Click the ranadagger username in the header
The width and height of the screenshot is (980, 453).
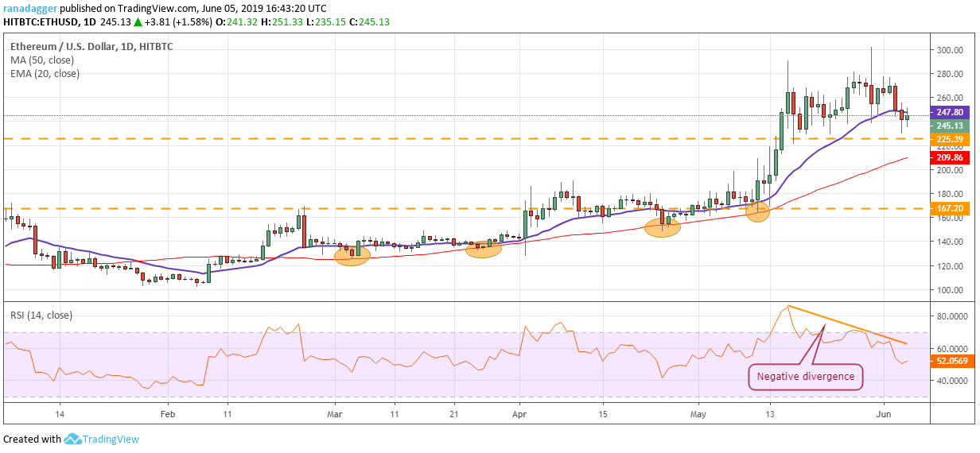30,7
